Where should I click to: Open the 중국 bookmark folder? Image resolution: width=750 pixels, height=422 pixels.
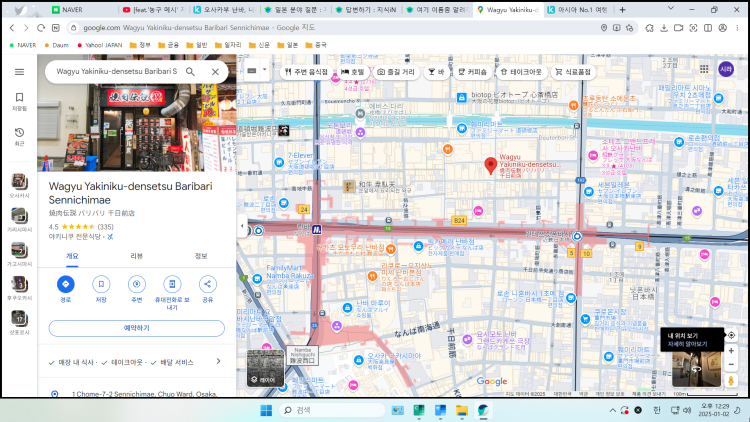click(x=316, y=45)
